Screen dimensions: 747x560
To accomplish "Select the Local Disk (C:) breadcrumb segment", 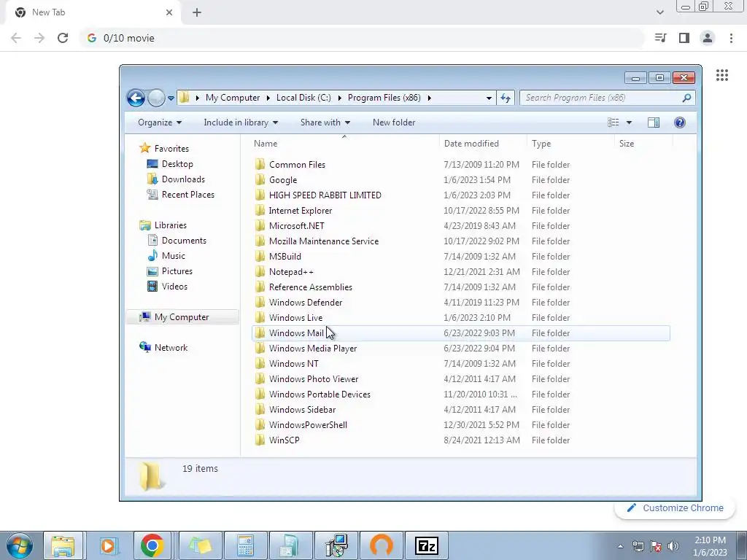I will [x=303, y=98].
